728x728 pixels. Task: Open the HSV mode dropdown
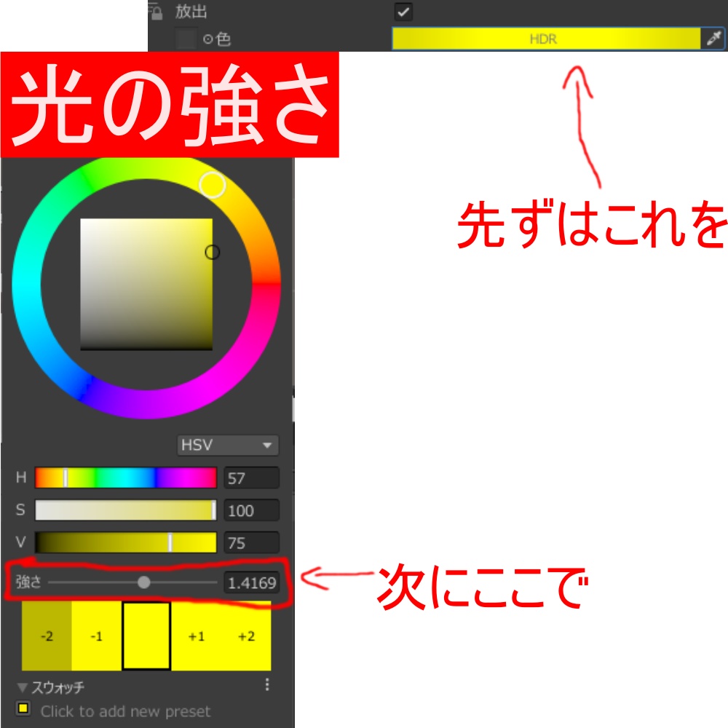(x=227, y=445)
